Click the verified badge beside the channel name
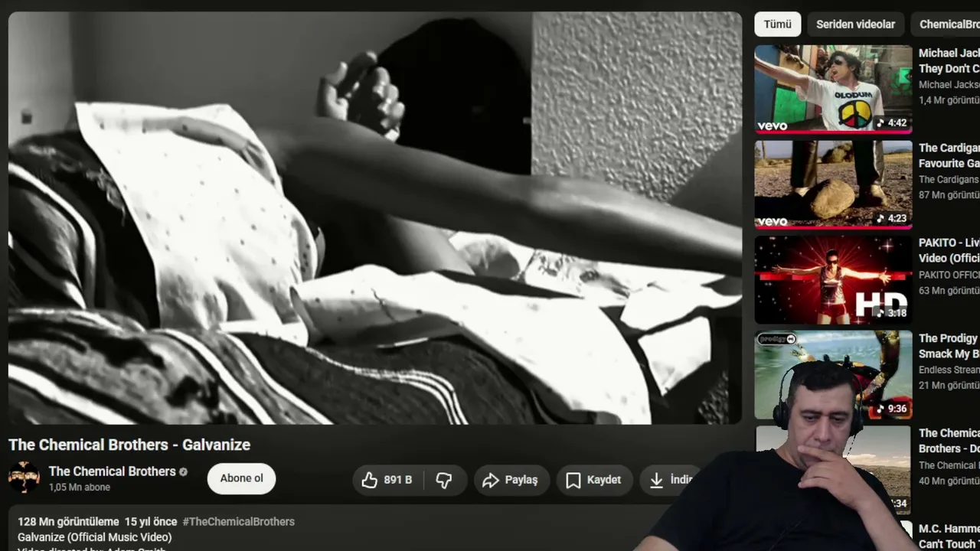The image size is (980, 551). coord(183,471)
